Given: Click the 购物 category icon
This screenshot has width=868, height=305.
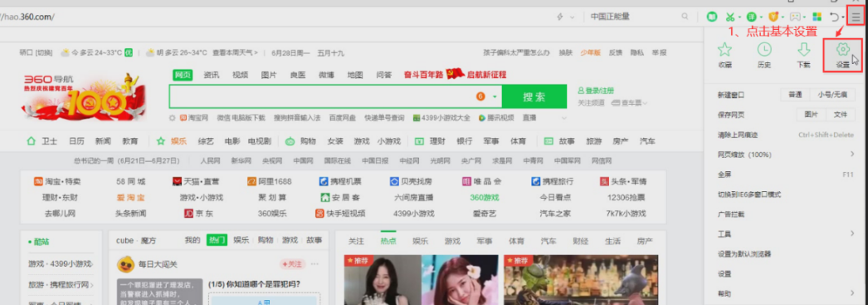Looking at the screenshot, I should click(290, 141).
